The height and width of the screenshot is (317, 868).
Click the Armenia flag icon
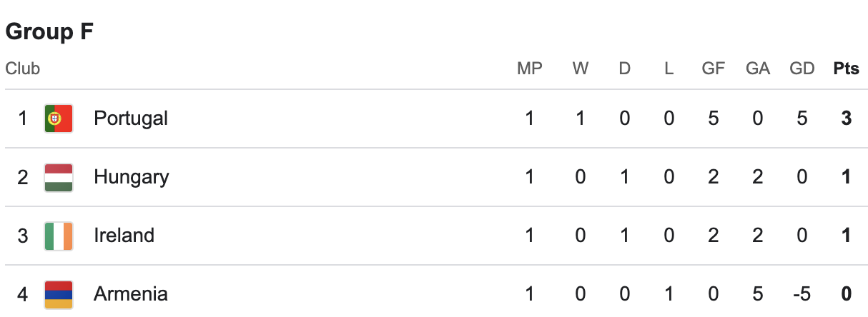[59, 294]
